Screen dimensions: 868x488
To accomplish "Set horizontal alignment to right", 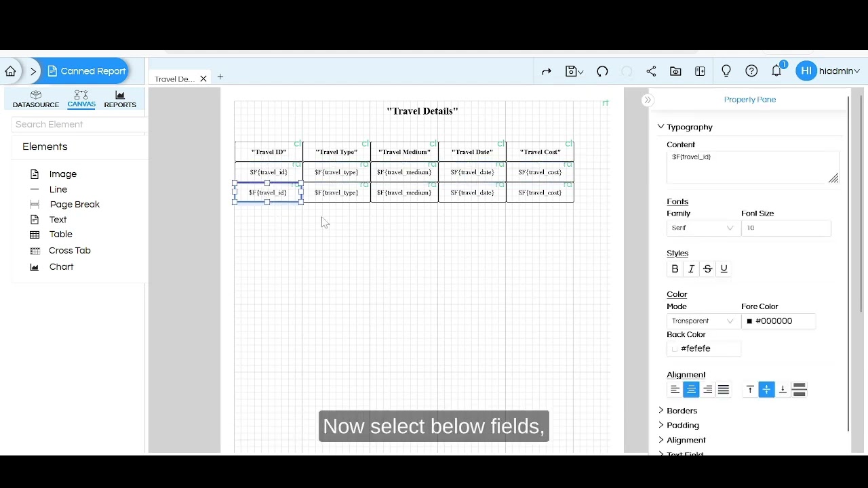I will (707, 390).
